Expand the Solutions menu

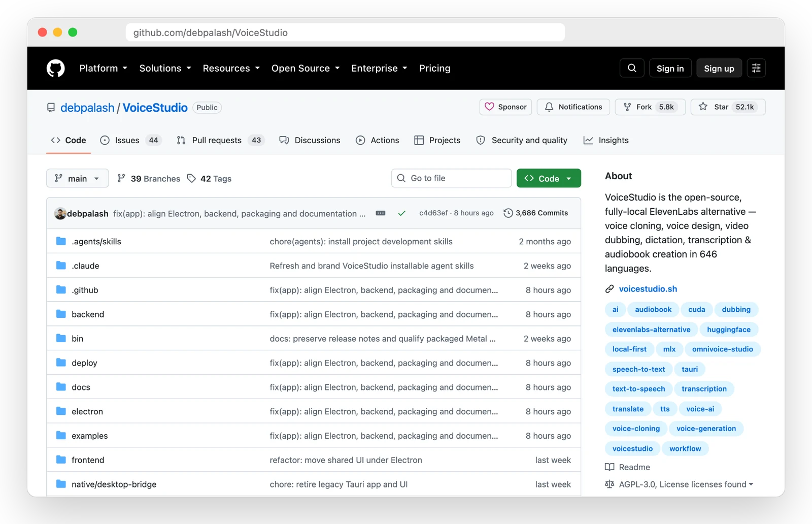(165, 68)
